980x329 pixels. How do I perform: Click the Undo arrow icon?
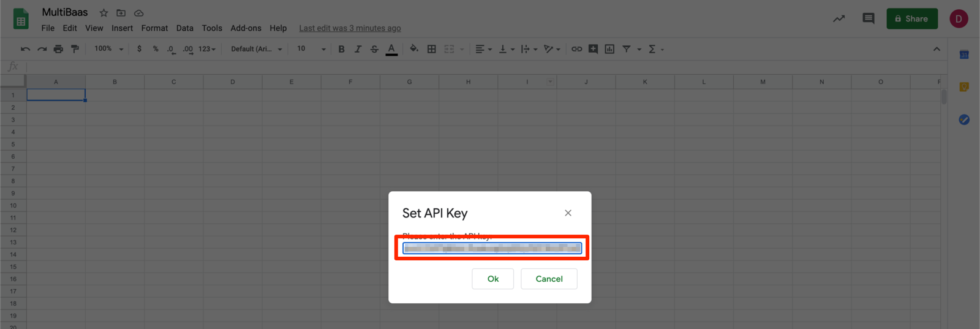[x=25, y=49]
